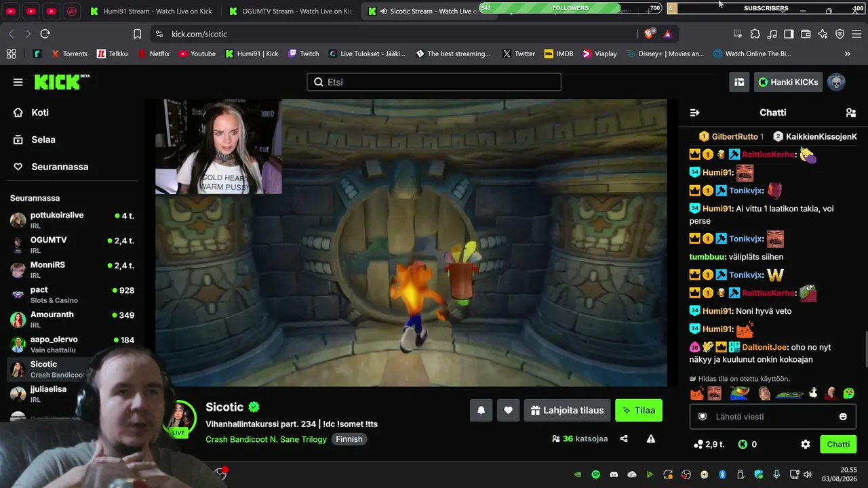This screenshot has width=868, height=488.
Task: Click Lahjoita tilaus button
Action: (567, 410)
